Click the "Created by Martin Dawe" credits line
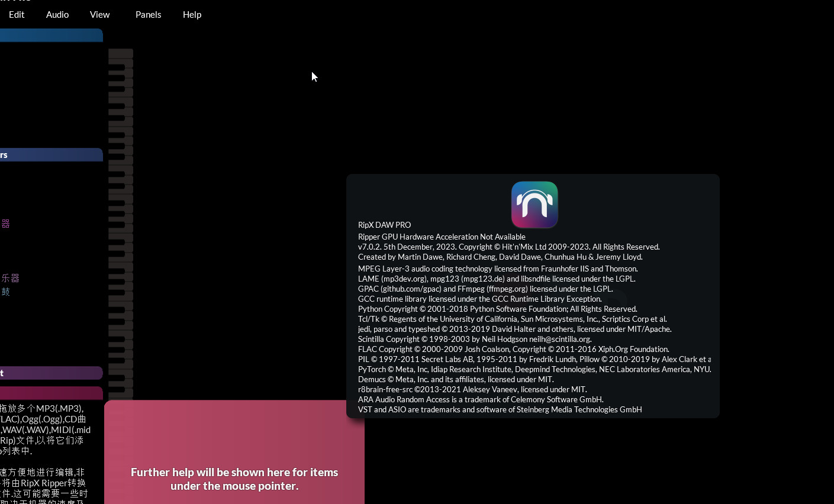The width and height of the screenshot is (834, 504). [500, 257]
